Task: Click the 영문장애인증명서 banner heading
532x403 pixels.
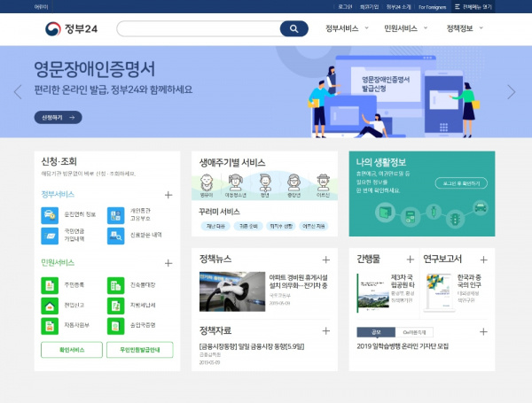Action: tap(94, 69)
